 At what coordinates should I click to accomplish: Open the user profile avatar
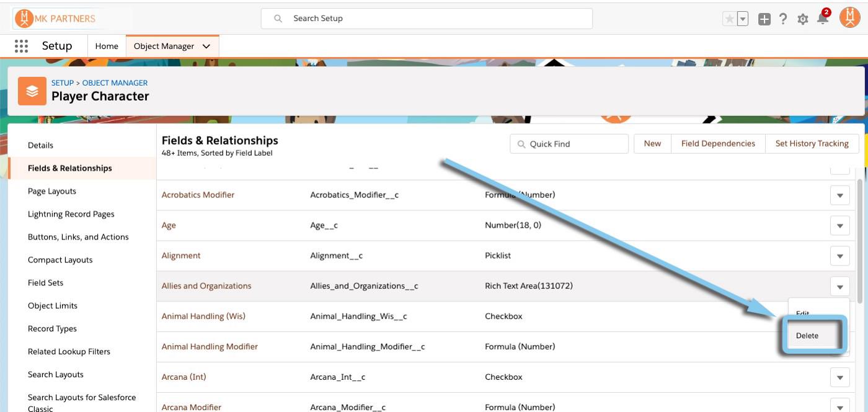point(849,18)
